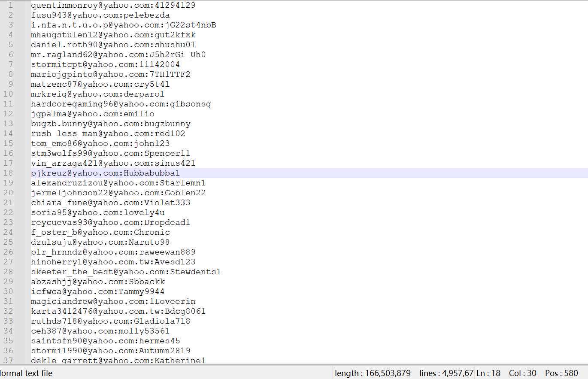Click the "lines : 4,957,67" status bar entry
The height and width of the screenshot is (379, 588).
(x=446, y=373)
